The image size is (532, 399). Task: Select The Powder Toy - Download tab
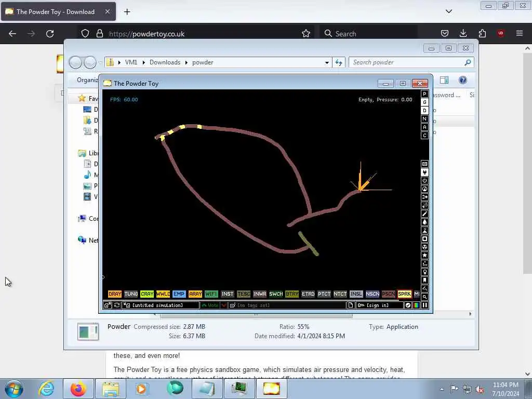[58, 11]
